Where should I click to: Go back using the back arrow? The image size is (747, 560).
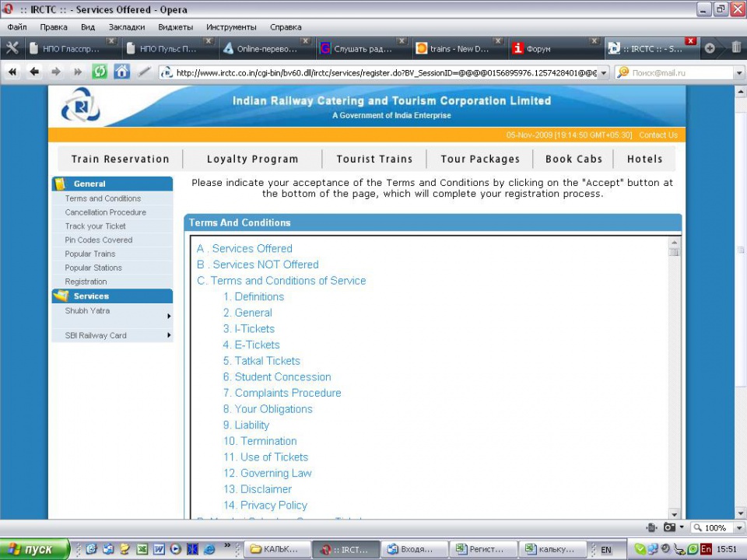(x=34, y=72)
